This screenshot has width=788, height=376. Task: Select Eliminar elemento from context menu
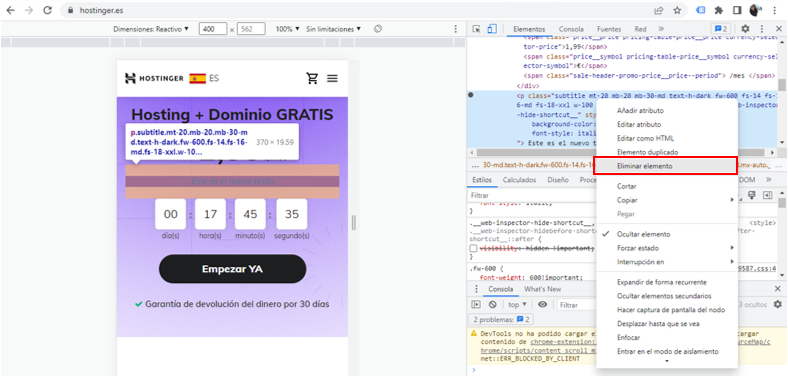[665, 166]
